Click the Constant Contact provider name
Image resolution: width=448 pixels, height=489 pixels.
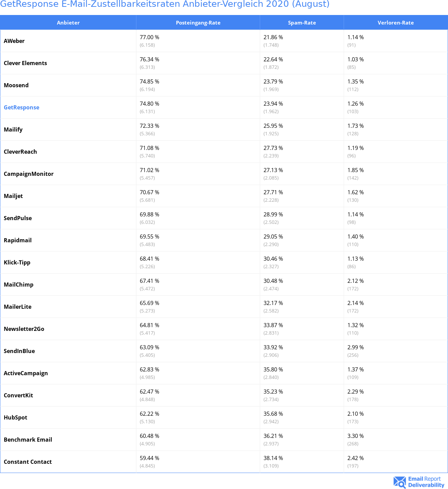click(28, 462)
